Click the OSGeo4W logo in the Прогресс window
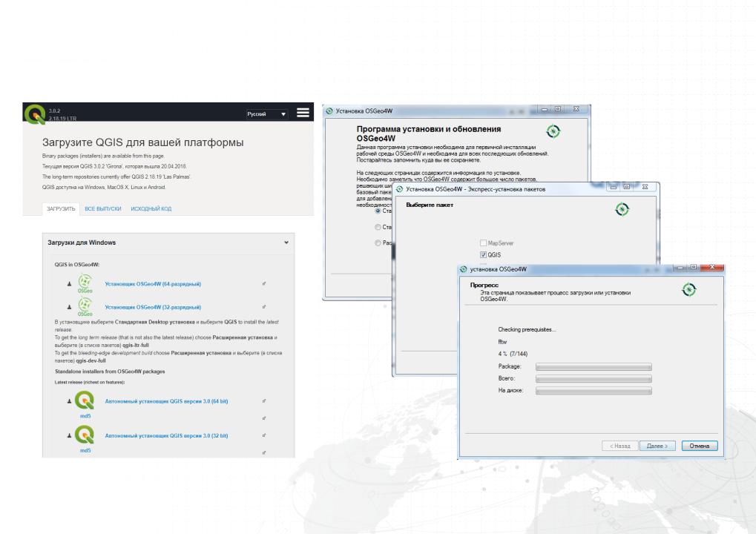 pos(688,290)
